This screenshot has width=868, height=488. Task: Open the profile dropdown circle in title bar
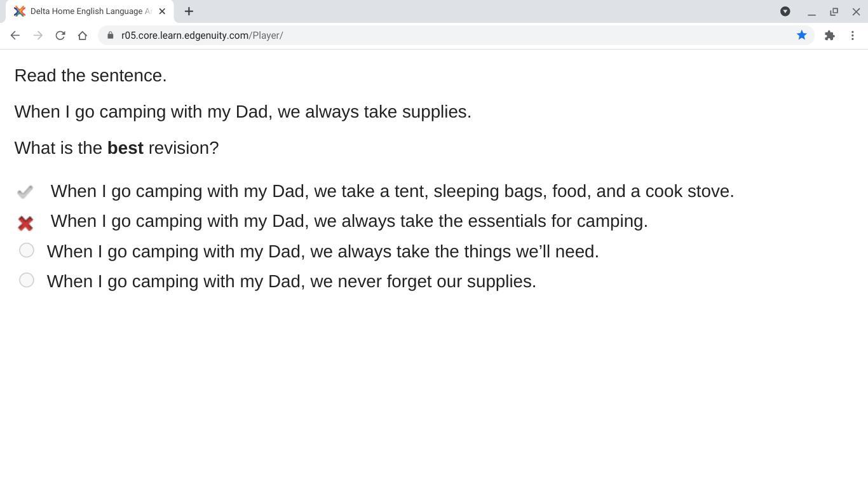pos(785,11)
